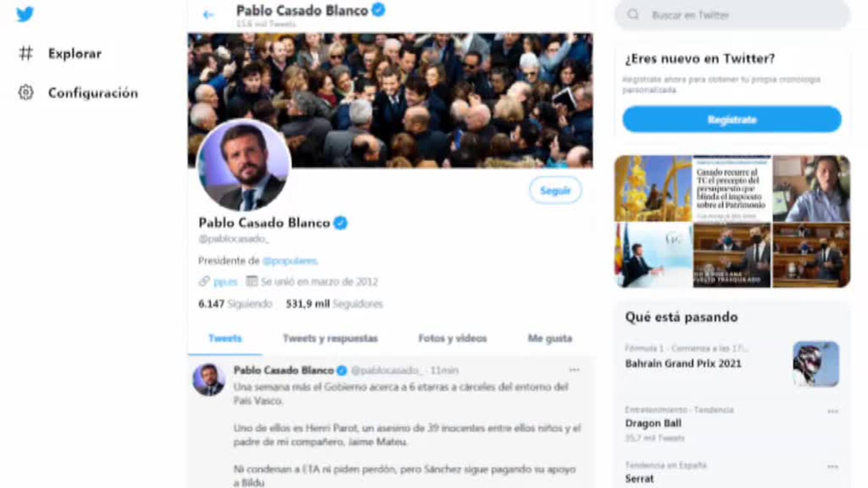Click the ppes link icon

(204, 282)
